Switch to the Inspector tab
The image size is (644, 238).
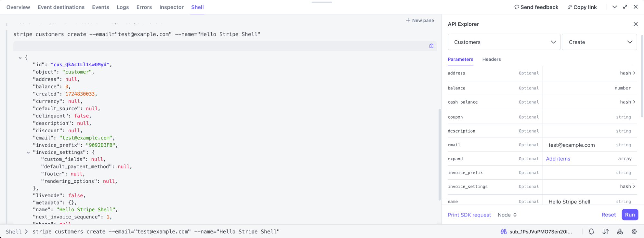(171, 7)
